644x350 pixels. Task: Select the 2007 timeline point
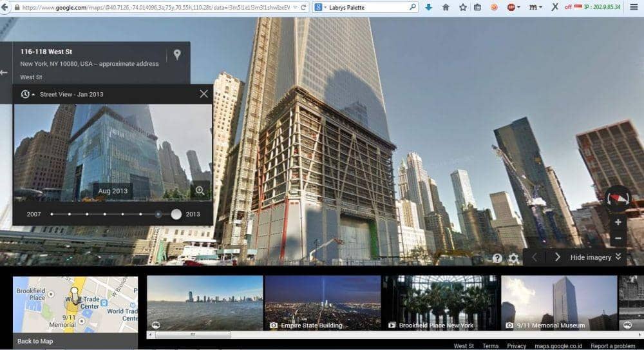point(52,214)
